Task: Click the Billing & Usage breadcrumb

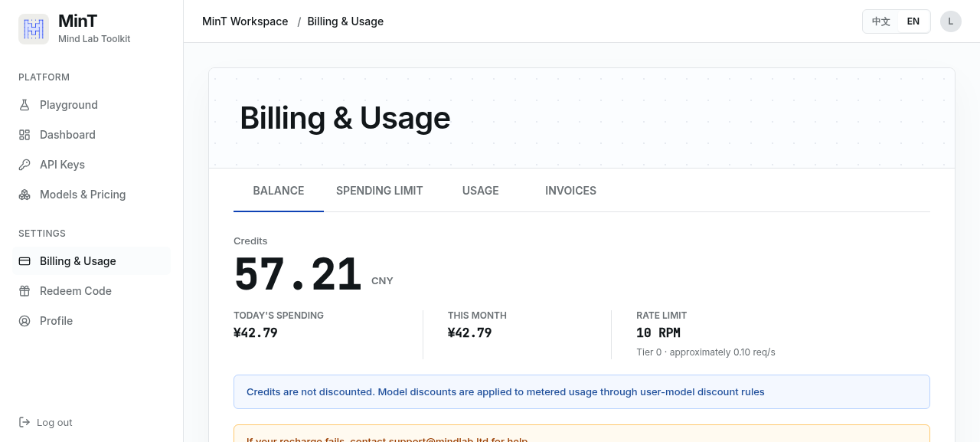Action: tap(345, 21)
